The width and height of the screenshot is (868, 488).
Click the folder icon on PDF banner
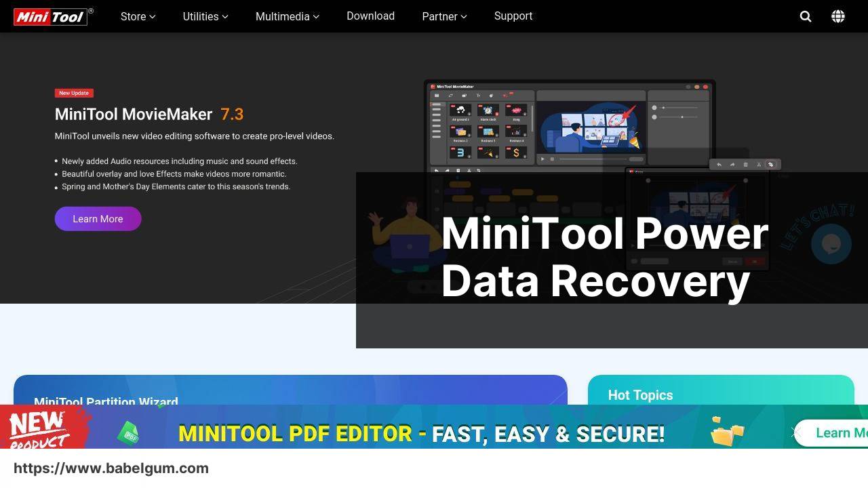click(728, 432)
